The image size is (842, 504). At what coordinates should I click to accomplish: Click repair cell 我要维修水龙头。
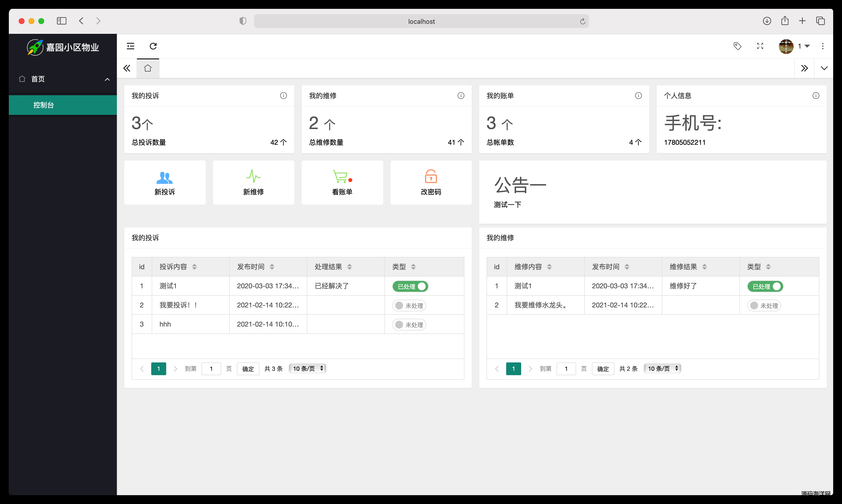542,305
